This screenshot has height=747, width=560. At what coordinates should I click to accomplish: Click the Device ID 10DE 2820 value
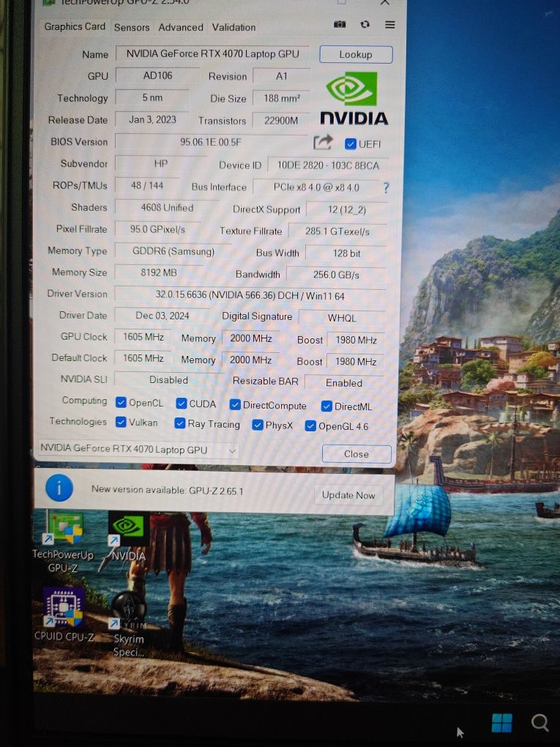(x=328, y=166)
